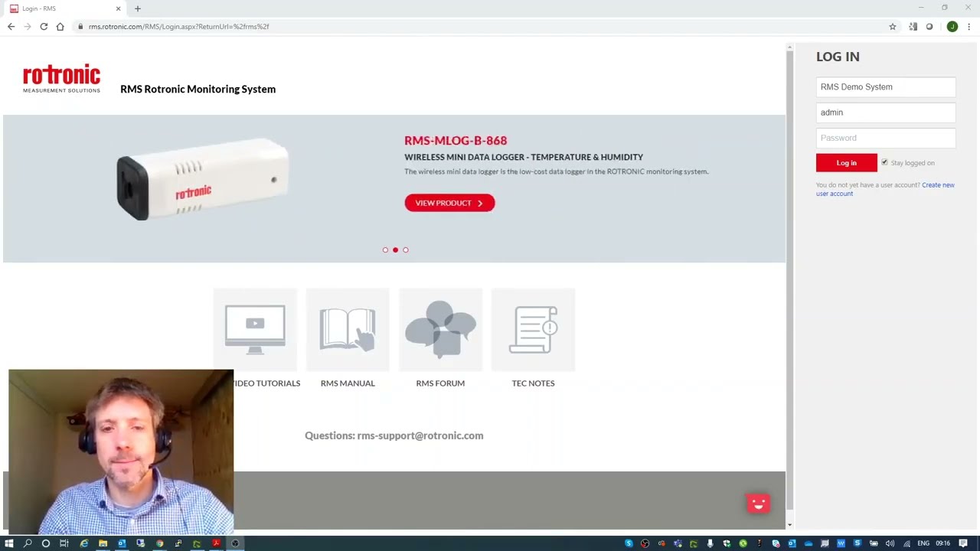980x551 pixels.
Task: Open the green J profile avatar
Action: tap(952, 26)
